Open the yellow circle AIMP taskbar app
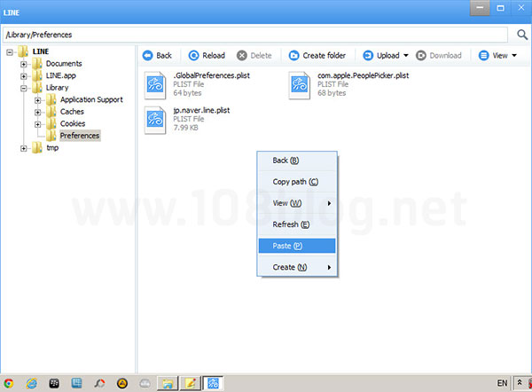Image resolution: width=532 pixels, height=392 pixels. 122,383
